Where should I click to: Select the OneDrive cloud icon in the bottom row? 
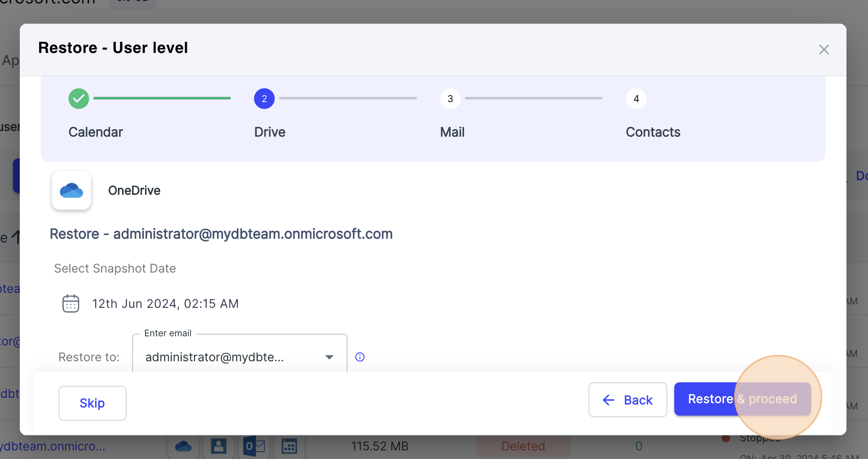[x=183, y=447]
